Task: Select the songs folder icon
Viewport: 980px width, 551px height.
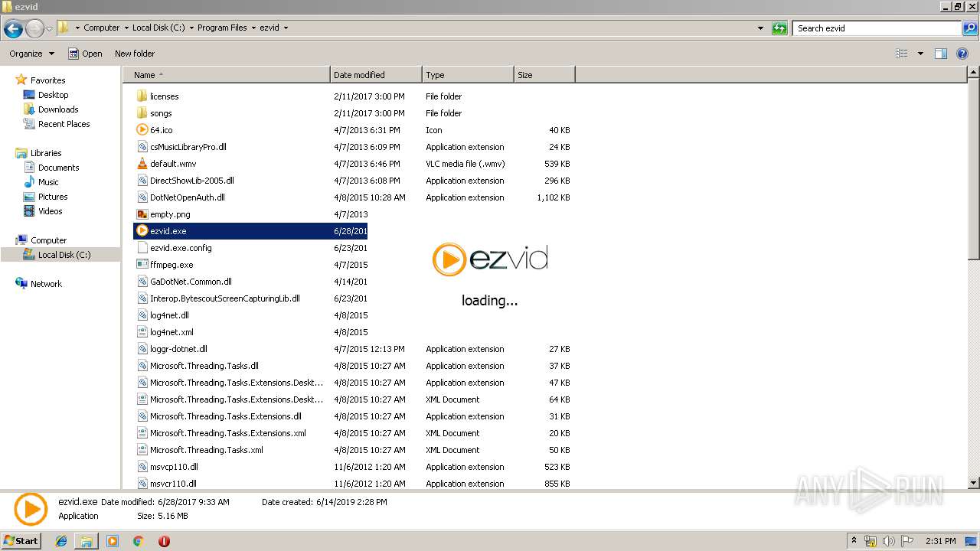Action: click(142, 113)
